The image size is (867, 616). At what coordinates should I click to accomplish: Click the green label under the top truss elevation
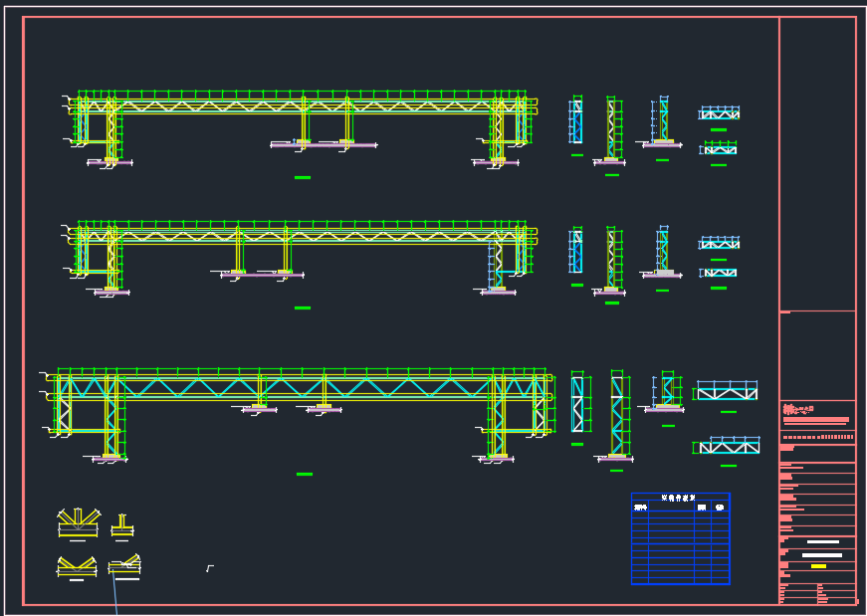coord(303,177)
